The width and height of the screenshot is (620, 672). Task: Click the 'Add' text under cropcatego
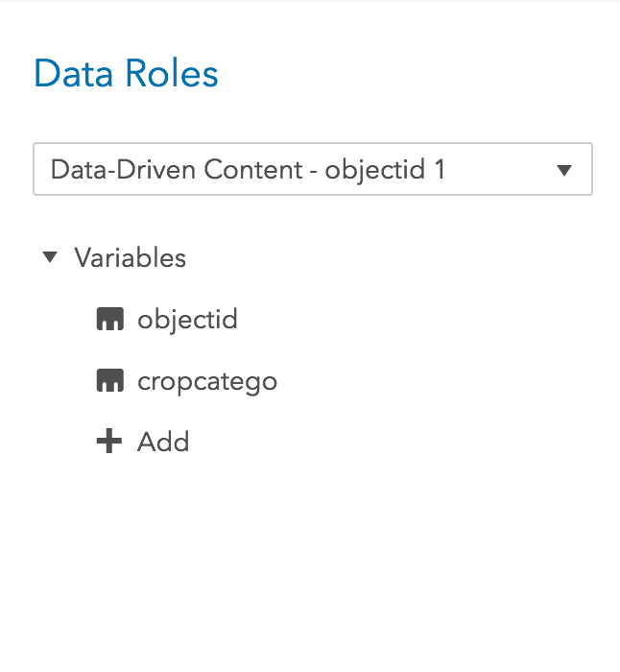point(163,442)
